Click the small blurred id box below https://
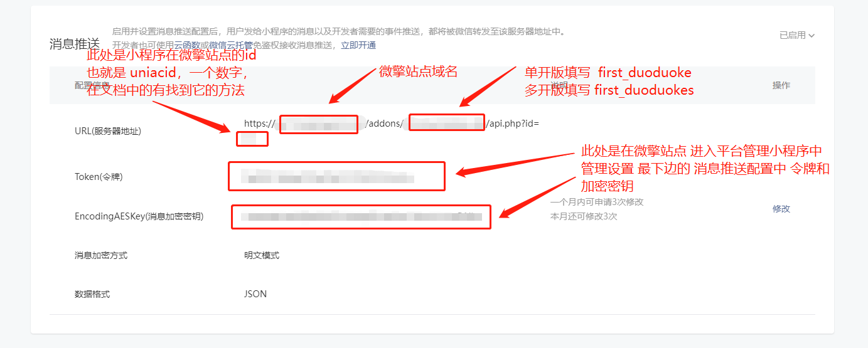The image size is (868, 348). click(x=252, y=139)
